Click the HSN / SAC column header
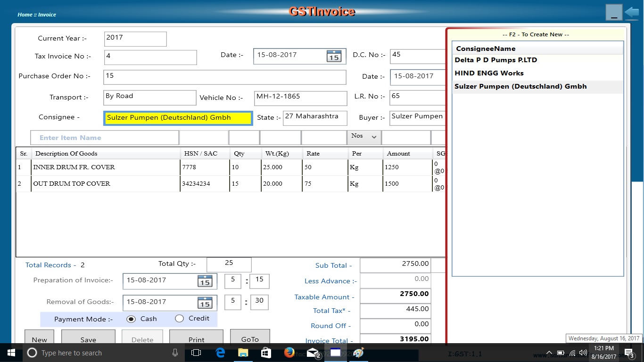 pyautogui.click(x=205, y=154)
